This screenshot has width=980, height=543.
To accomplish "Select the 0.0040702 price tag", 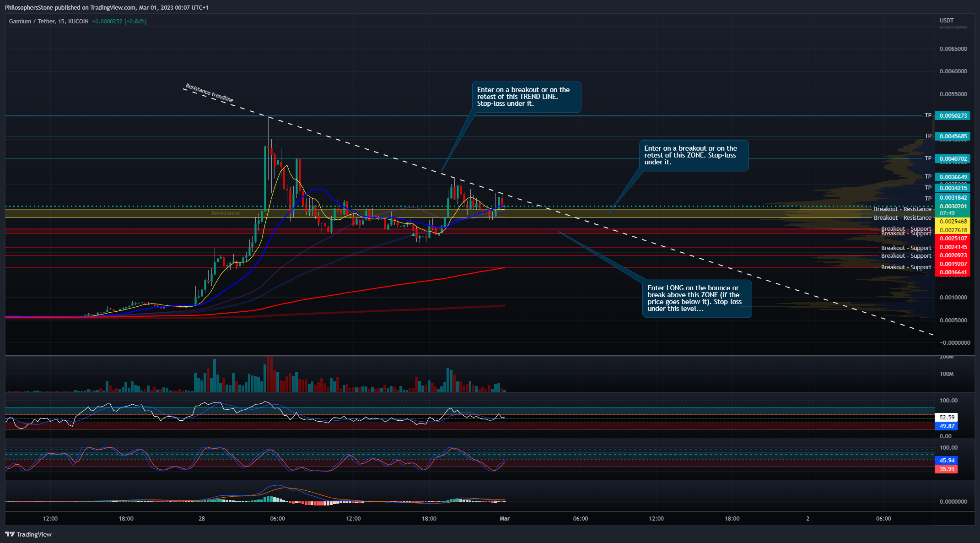I will click(953, 159).
